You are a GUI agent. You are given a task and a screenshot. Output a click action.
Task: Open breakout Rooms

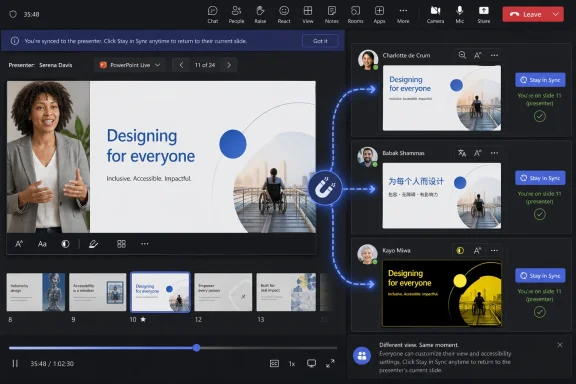tap(355, 15)
